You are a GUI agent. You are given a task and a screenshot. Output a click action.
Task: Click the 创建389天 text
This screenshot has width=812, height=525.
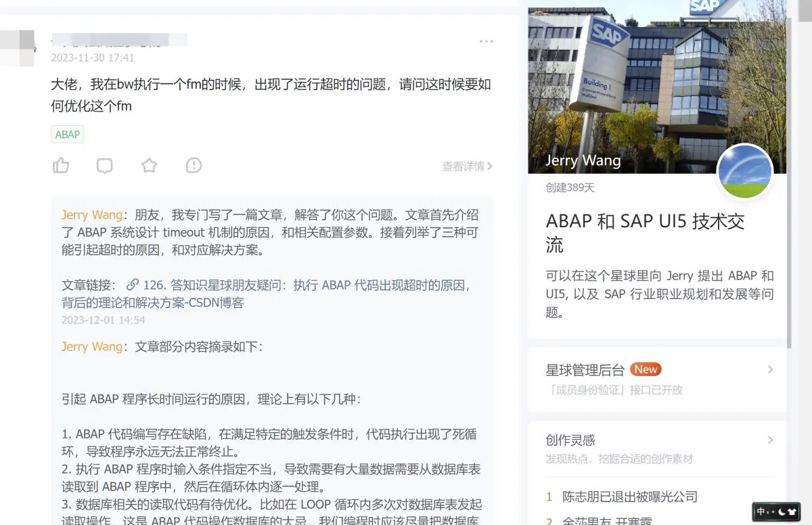click(570, 187)
